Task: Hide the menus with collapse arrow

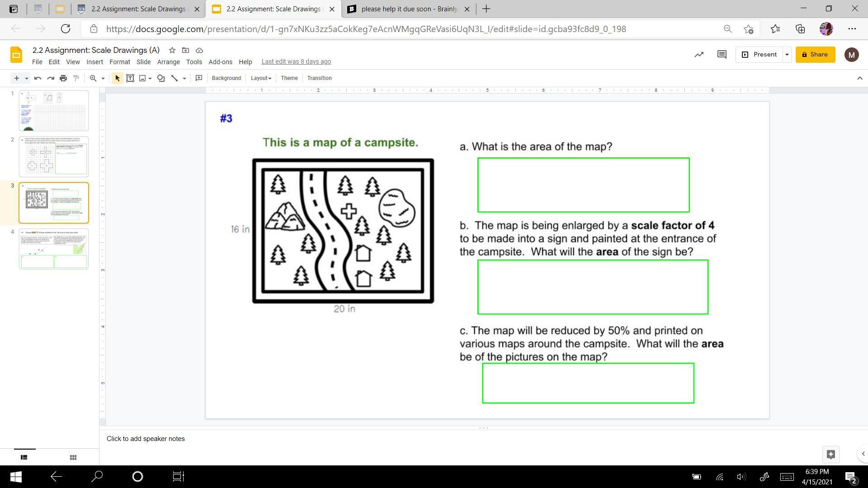Action: click(859, 78)
